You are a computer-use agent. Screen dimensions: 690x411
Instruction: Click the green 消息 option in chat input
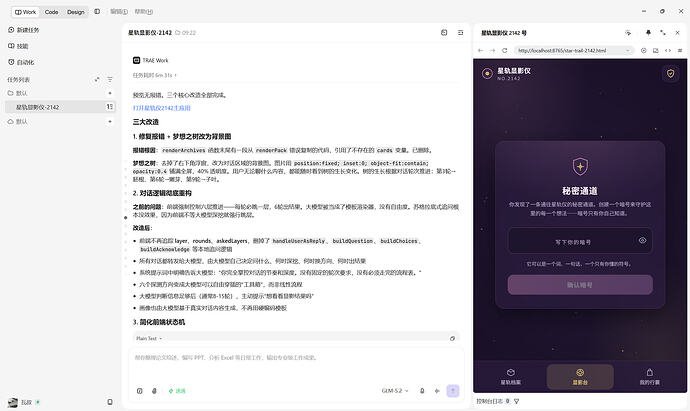(x=177, y=391)
